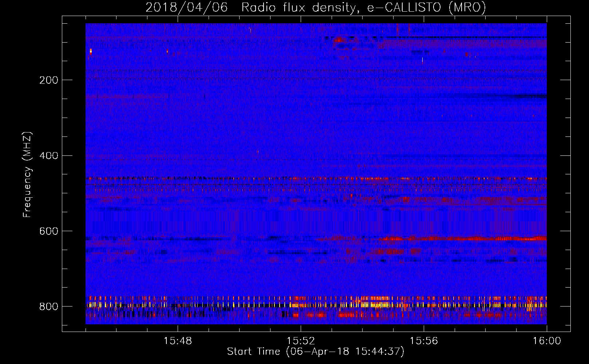This screenshot has height=364, width=589.
Task: Click the 15:48 time tick label
Action: 178,341
